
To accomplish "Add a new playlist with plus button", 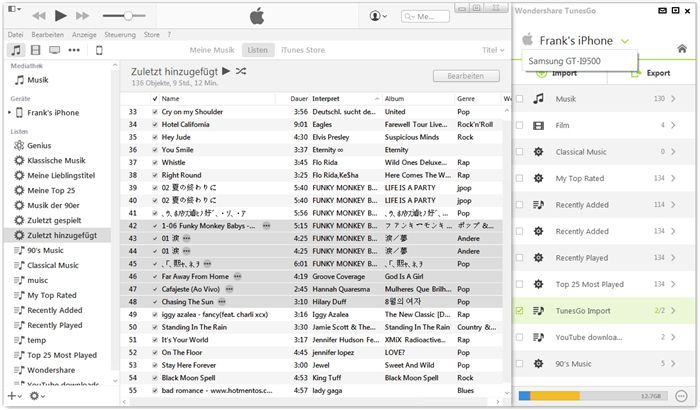I will (14, 396).
